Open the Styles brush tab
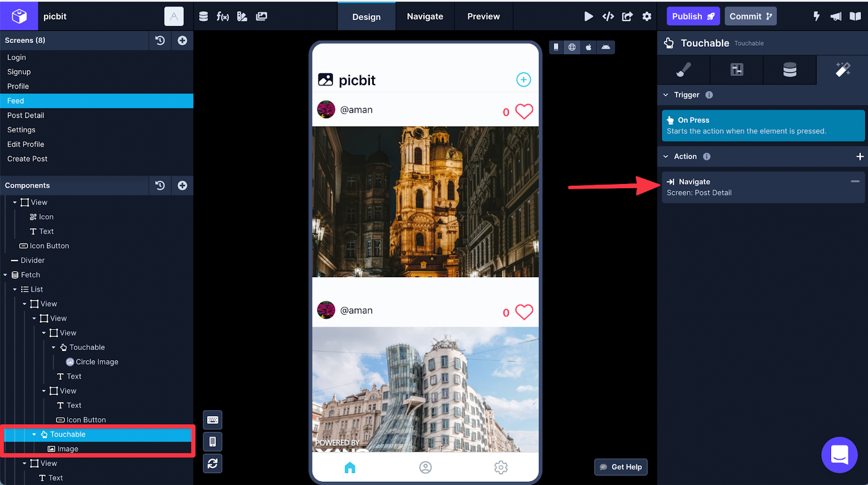Image resolution: width=868 pixels, height=485 pixels. coord(684,69)
